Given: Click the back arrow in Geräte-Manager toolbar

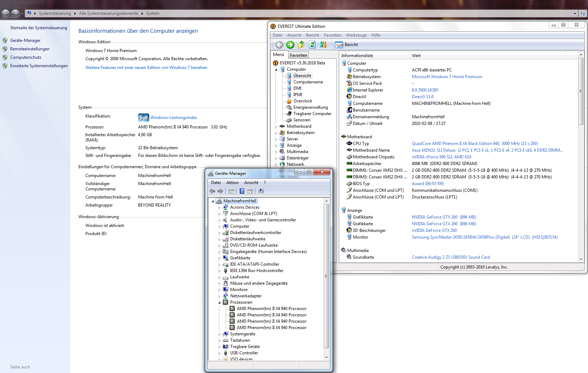Looking at the screenshot, I should [x=212, y=191].
